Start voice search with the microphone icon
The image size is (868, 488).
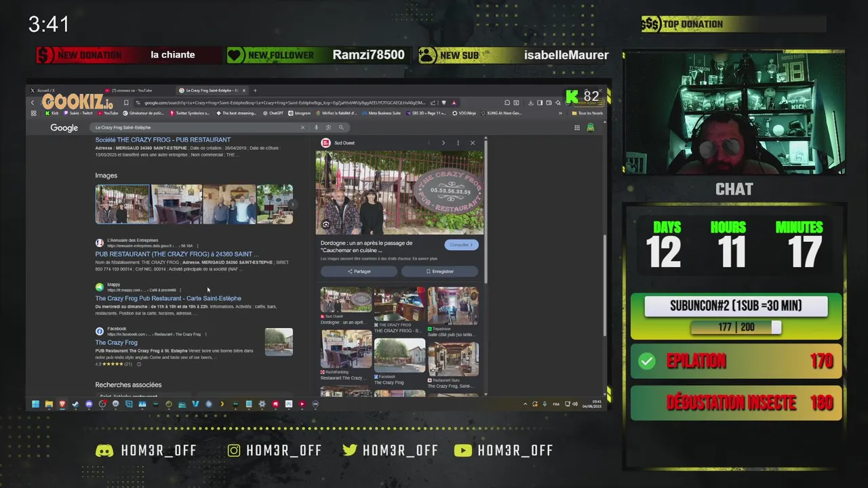(316, 127)
